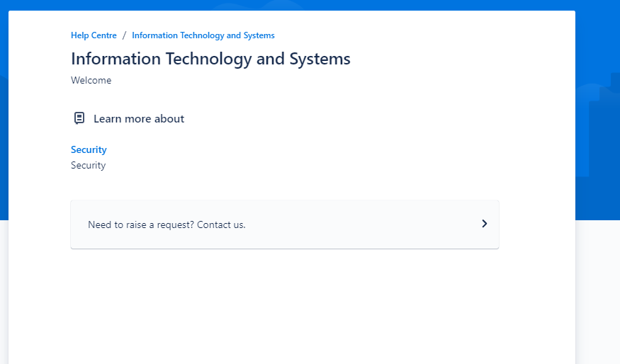Screen dimensions: 620x364
Task: Open the Security knowledge base link
Action: (89, 150)
